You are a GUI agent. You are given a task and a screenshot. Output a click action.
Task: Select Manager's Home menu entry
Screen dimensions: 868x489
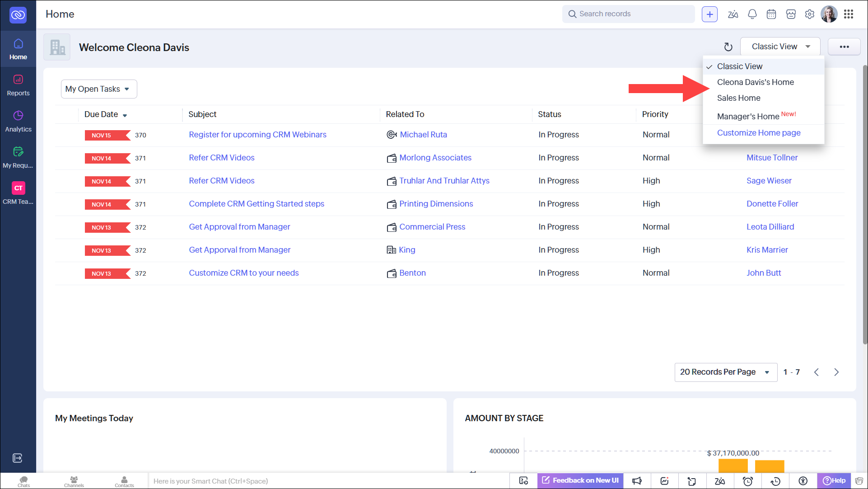click(x=748, y=116)
